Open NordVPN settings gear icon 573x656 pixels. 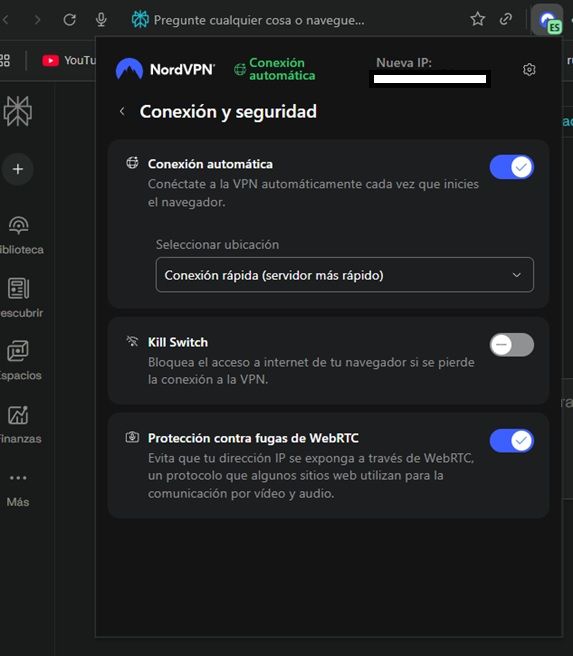[x=529, y=69]
